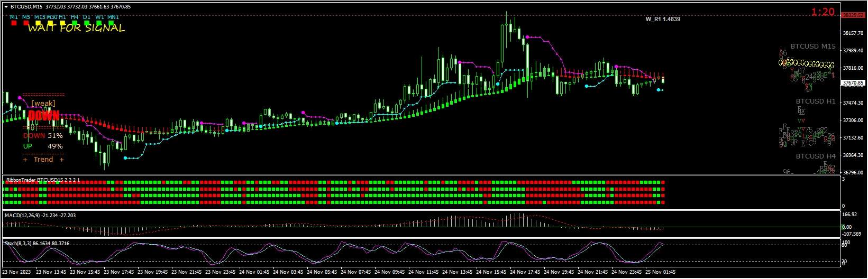This screenshot has width=868, height=279.
Task: Click the big red DOWN signal
Action: click(x=43, y=116)
